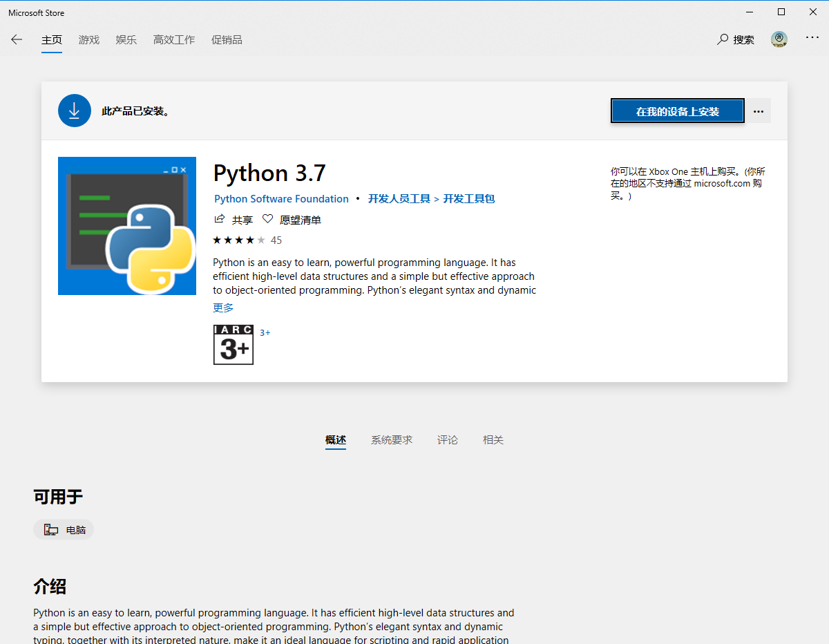Open the top-right ellipsis menu
This screenshot has height=644, width=829.
point(812,38)
